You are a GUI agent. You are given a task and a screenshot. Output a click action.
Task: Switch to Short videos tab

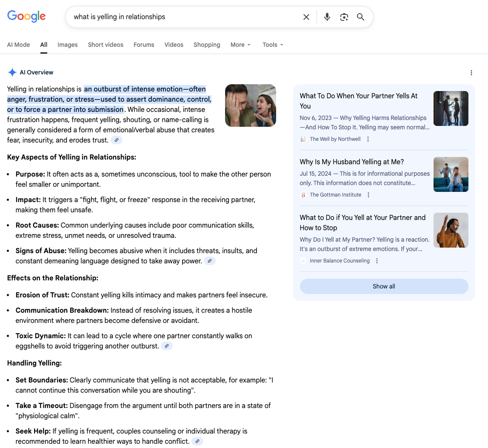[x=106, y=45]
